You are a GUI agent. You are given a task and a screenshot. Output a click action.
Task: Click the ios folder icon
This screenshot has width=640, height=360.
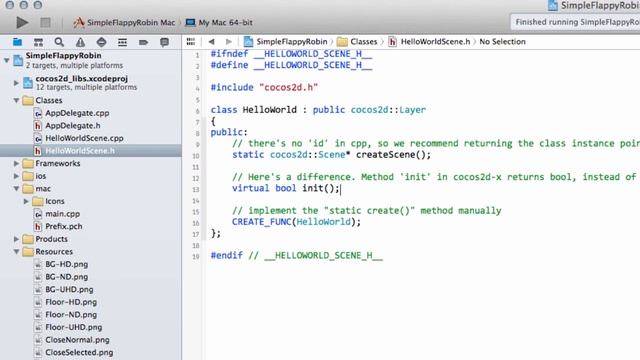click(28, 176)
